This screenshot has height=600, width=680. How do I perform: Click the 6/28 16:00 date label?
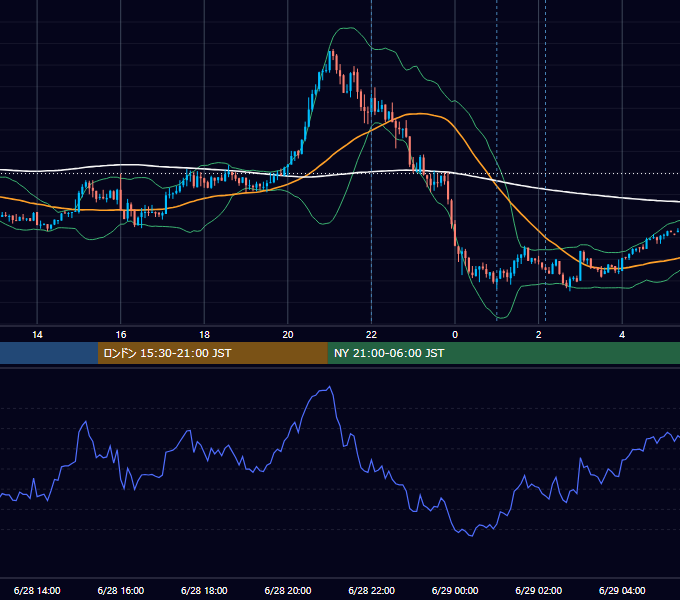click(x=121, y=590)
